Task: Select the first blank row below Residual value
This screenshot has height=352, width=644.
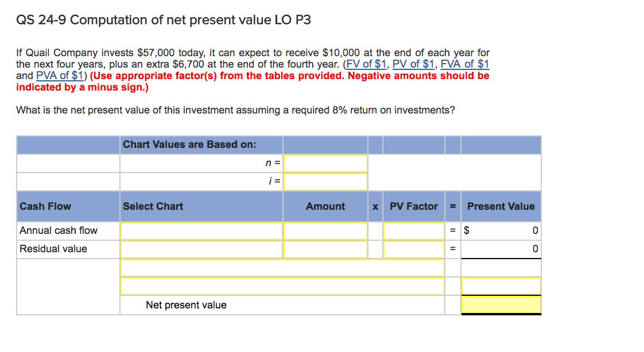Action: pos(282,268)
